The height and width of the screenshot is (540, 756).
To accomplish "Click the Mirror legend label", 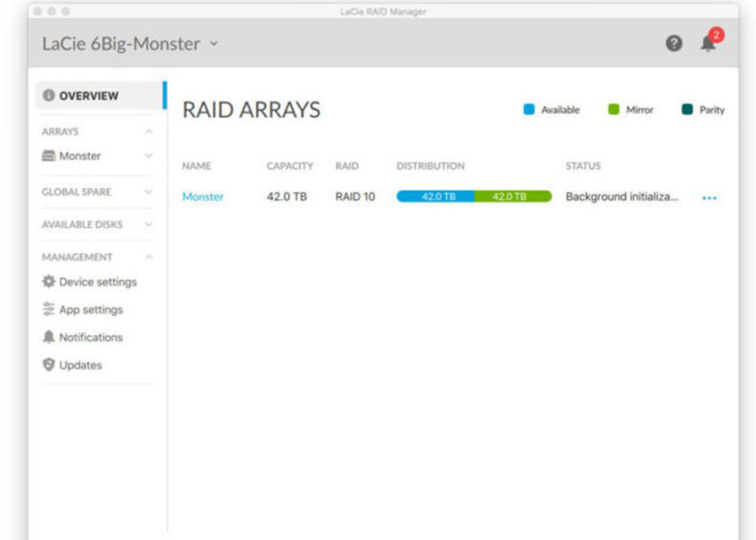I will click(x=639, y=110).
